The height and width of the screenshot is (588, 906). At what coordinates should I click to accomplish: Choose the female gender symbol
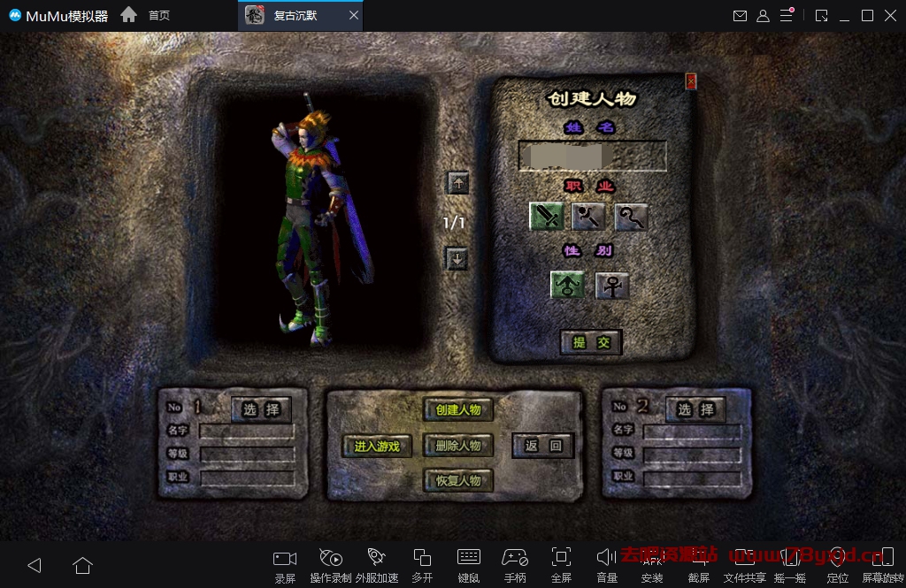pos(612,285)
